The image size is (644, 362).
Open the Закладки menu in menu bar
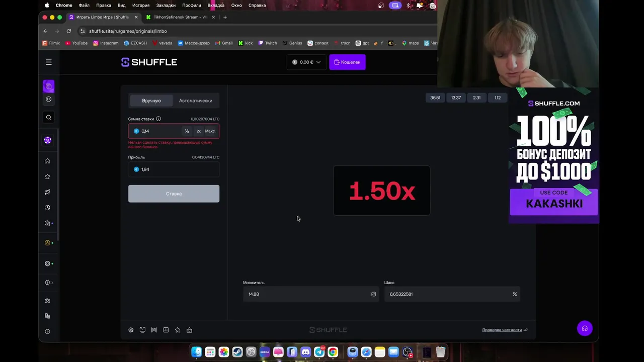pos(166,5)
